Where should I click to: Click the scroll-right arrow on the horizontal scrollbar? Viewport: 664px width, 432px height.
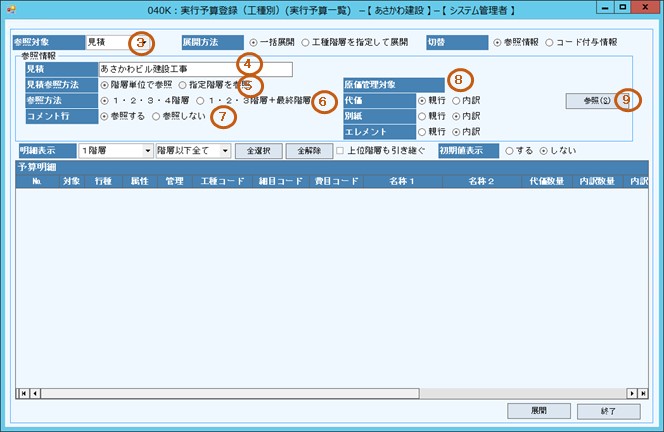[x=629, y=394]
